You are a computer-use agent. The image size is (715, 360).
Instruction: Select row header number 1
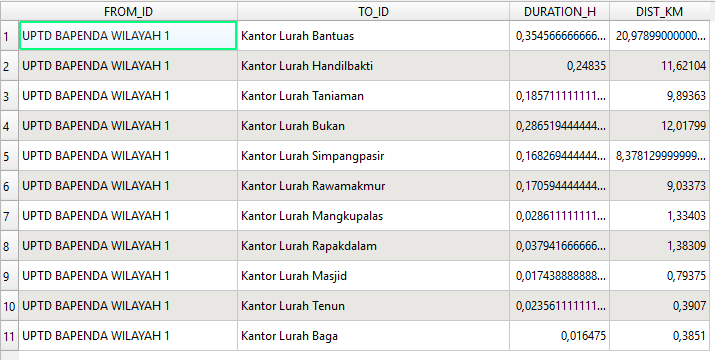[x=10, y=36]
